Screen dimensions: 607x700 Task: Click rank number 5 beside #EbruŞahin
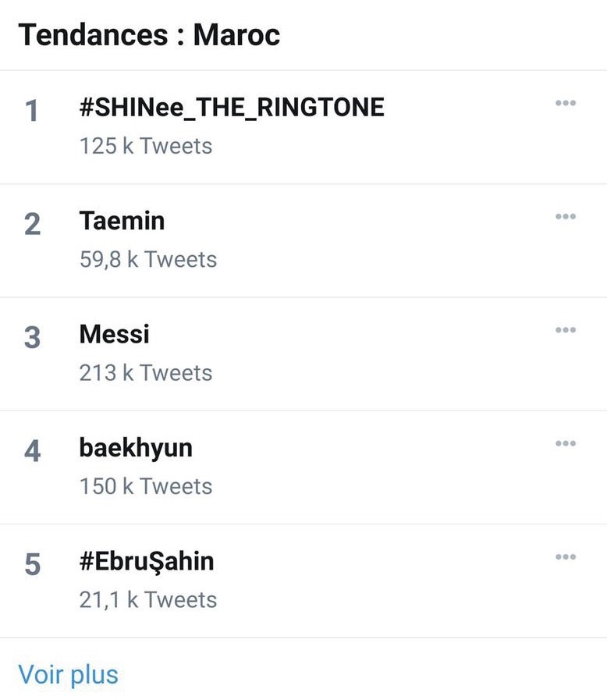tap(32, 566)
